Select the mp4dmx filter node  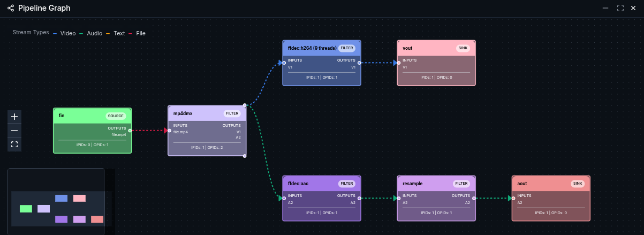[207, 130]
